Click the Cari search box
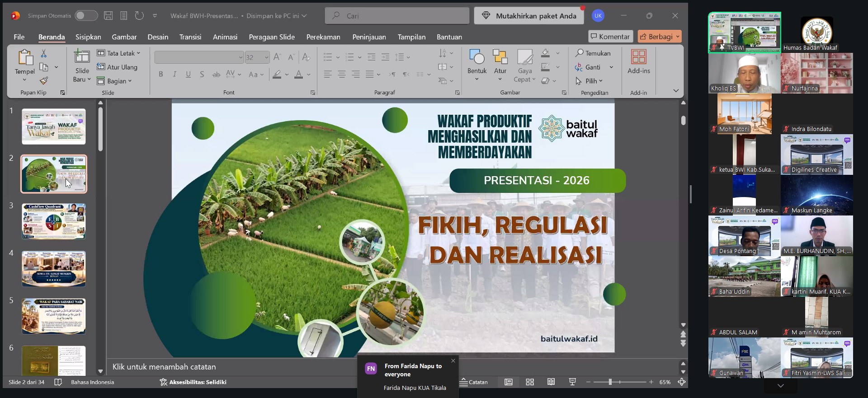The image size is (868, 398). (397, 16)
